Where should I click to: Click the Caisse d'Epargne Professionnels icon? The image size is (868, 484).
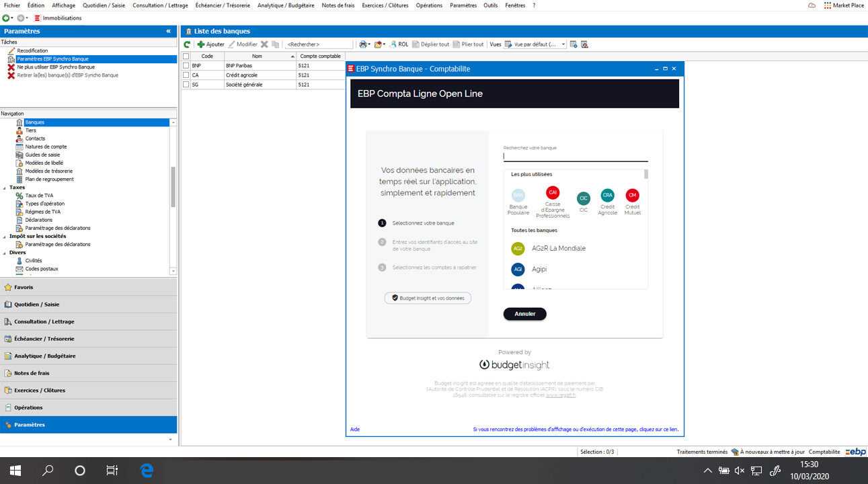[x=553, y=192]
